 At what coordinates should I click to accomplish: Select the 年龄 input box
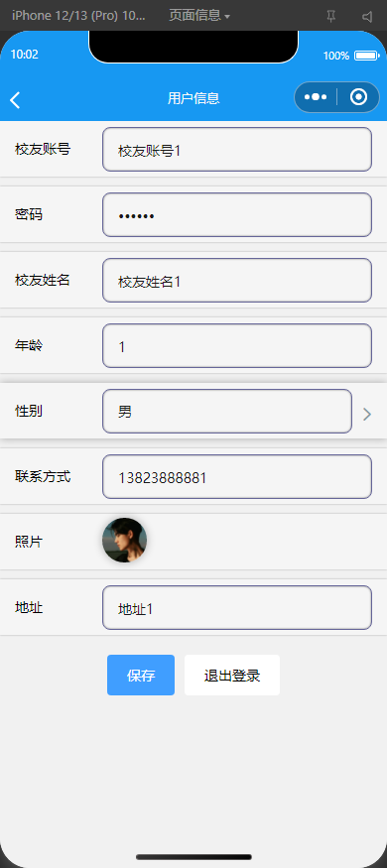coord(237,345)
